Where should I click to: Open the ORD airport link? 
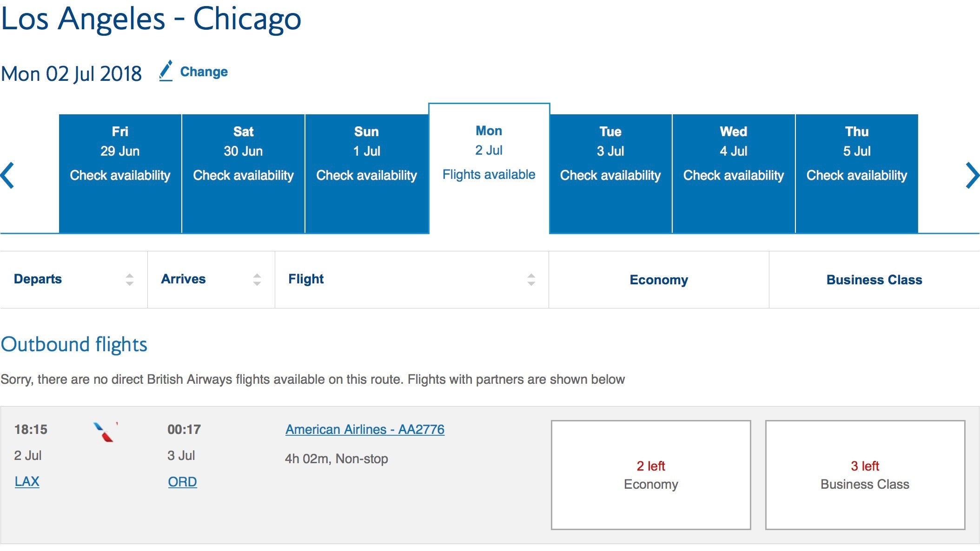182,482
